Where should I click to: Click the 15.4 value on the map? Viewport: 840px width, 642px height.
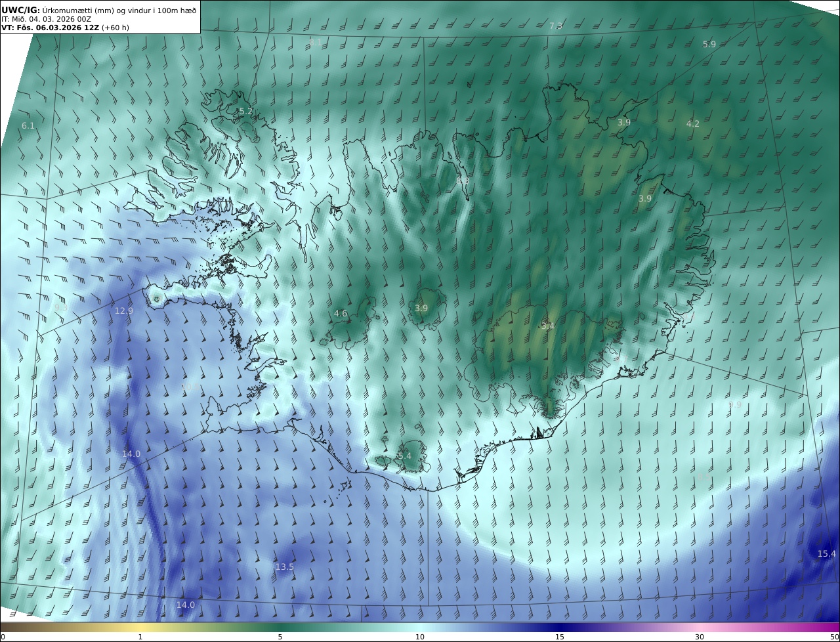[827, 553]
